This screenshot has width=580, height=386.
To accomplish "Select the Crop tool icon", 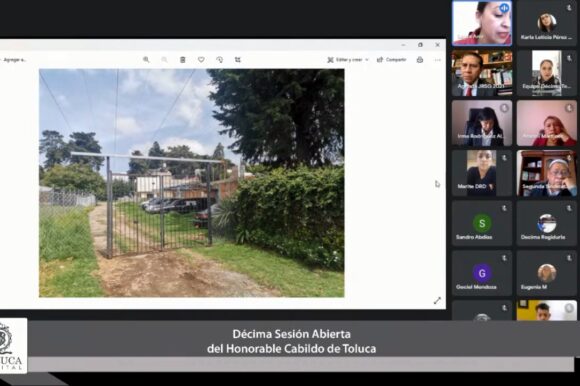I will [x=238, y=60].
